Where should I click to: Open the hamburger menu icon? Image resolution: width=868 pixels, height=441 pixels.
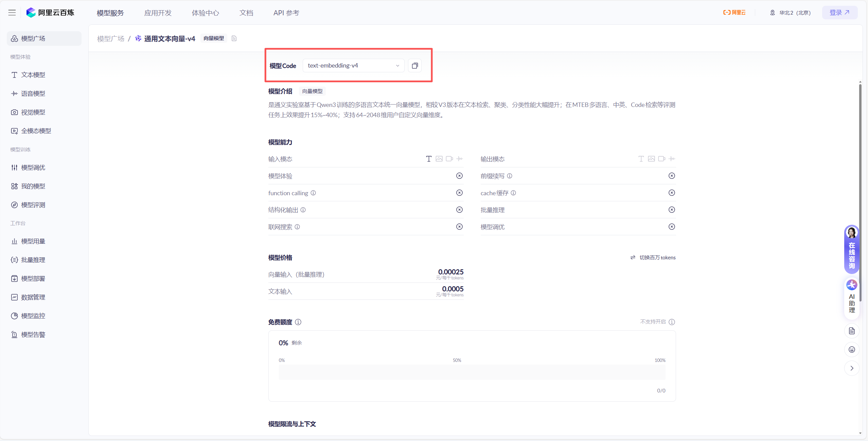12,13
